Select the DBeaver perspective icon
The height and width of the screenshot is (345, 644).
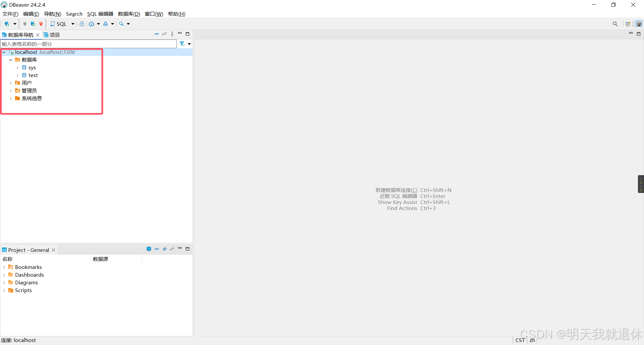(x=639, y=24)
